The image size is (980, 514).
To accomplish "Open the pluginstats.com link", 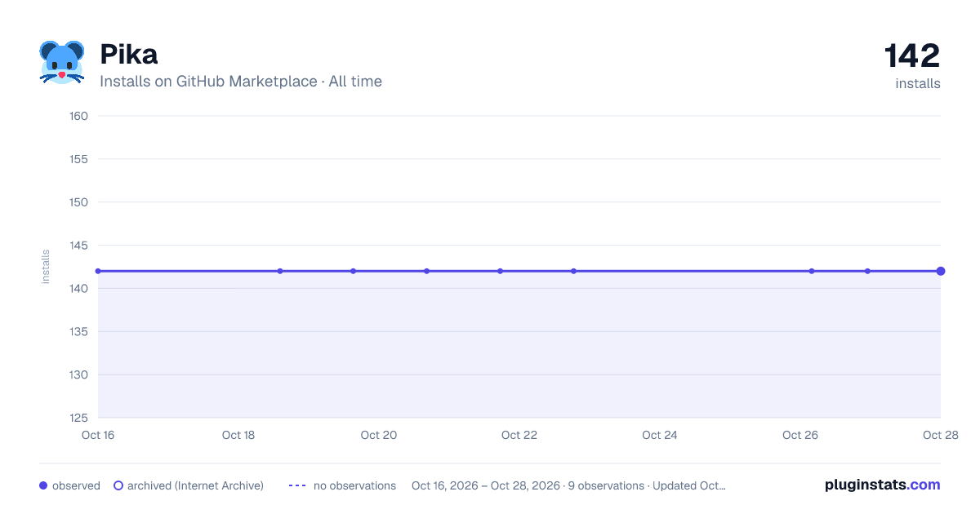I will [x=883, y=485].
